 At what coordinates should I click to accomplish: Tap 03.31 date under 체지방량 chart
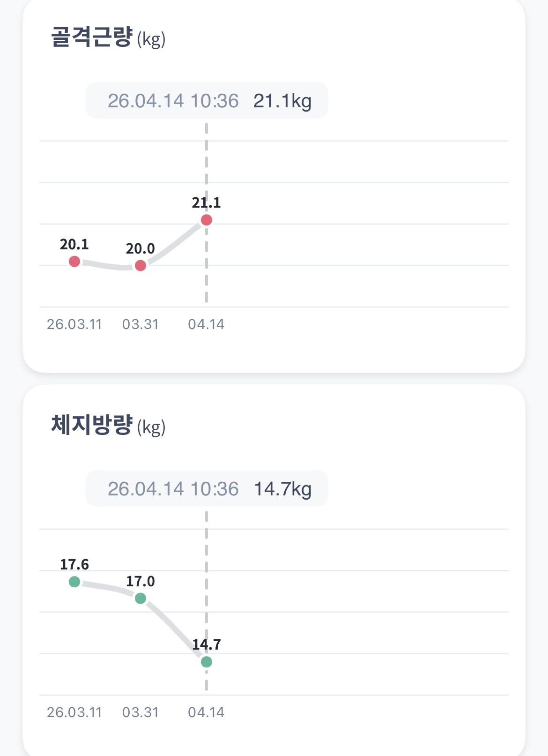point(141,712)
